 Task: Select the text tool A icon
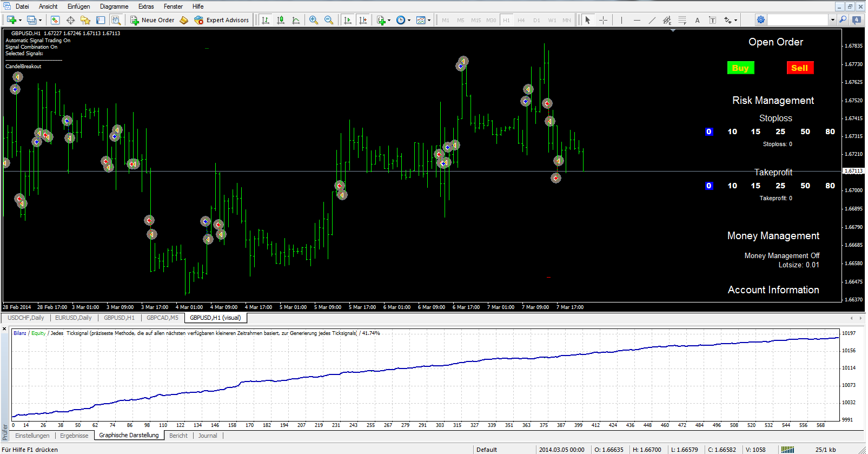point(697,20)
